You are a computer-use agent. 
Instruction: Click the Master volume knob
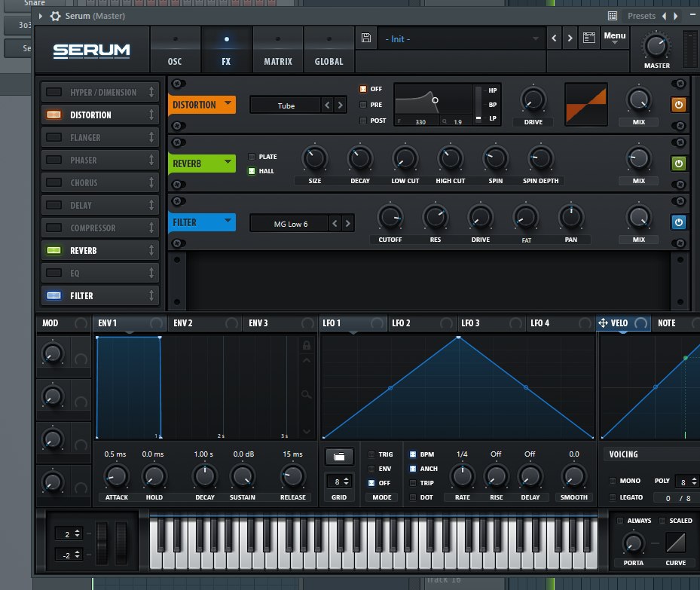tap(656, 46)
